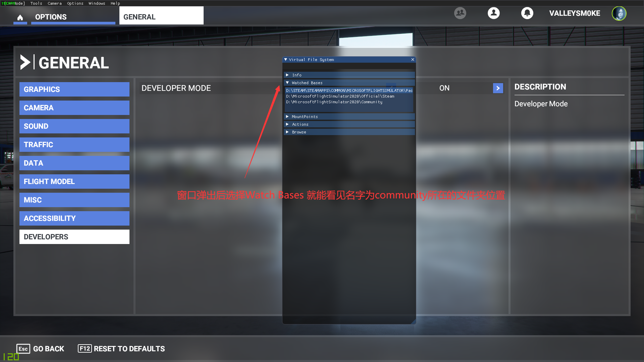
Task: Open the Tools menu in top bar
Action: pos(36,3)
